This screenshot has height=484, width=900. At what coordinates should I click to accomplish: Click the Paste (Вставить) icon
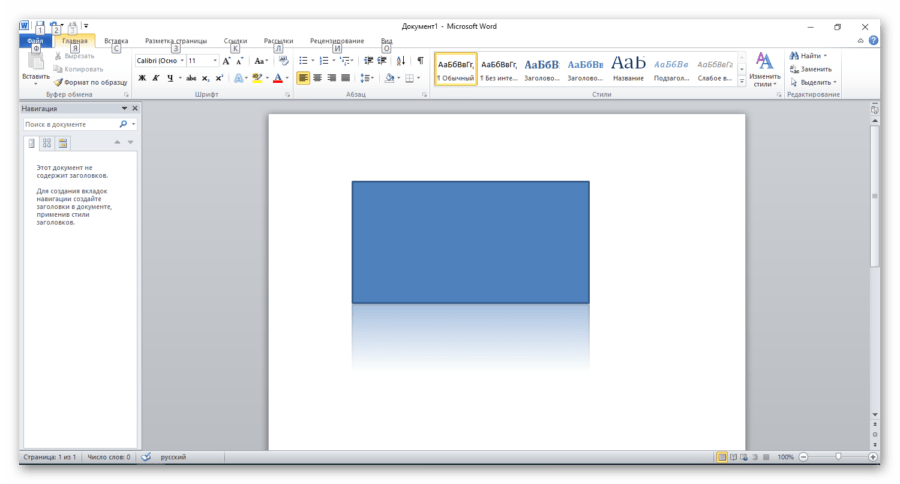click(x=35, y=64)
